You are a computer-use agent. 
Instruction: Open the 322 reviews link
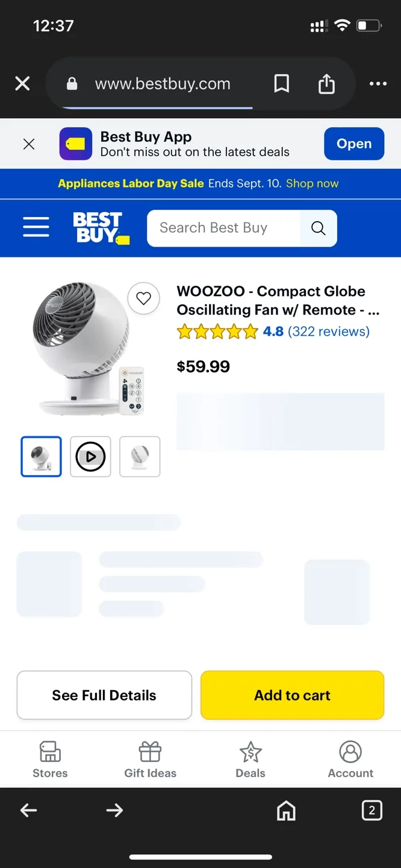click(329, 331)
